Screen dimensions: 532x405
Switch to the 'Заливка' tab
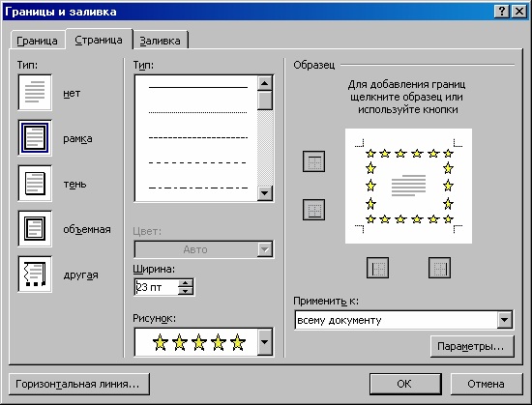click(161, 41)
